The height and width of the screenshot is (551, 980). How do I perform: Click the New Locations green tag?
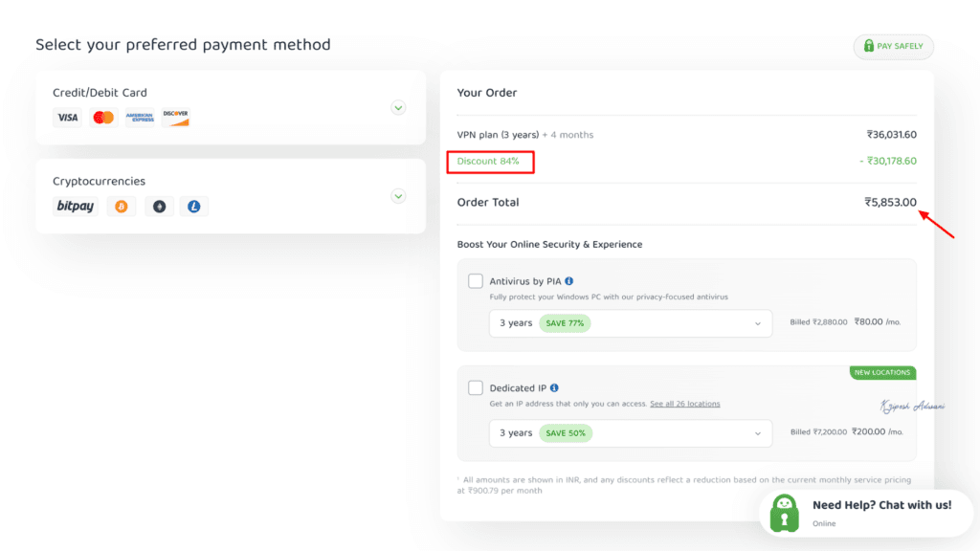click(882, 372)
